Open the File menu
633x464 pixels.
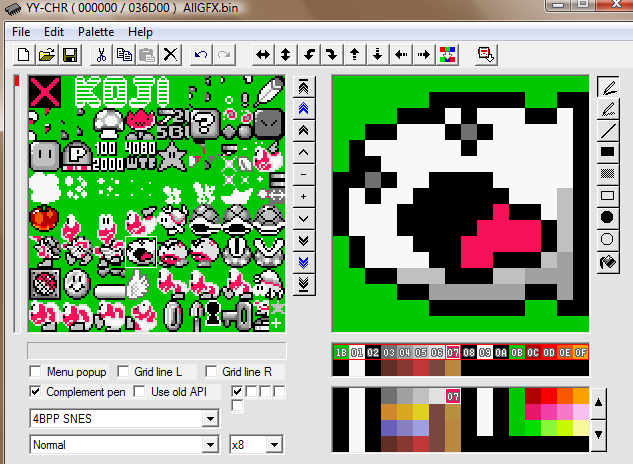pyautogui.click(x=21, y=32)
